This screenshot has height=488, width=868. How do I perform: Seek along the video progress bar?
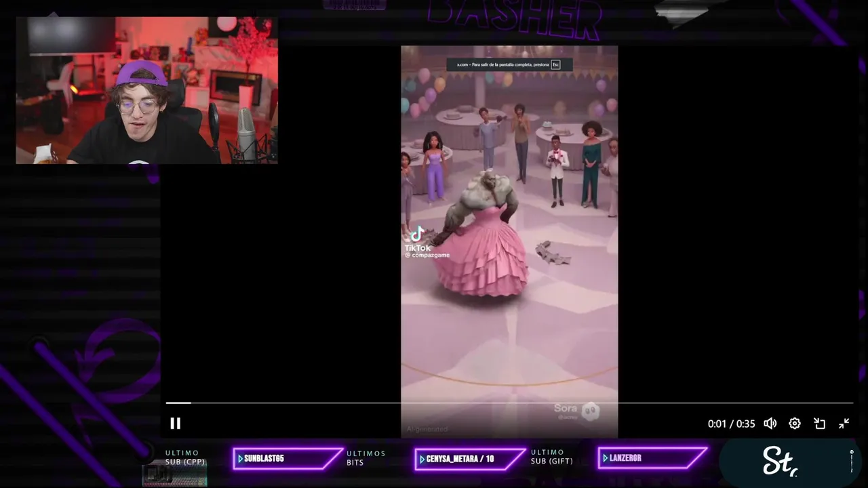click(509, 403)
